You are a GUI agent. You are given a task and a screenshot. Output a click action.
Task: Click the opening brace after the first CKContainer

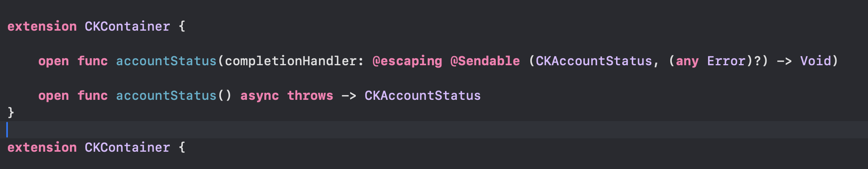[182, 26]
